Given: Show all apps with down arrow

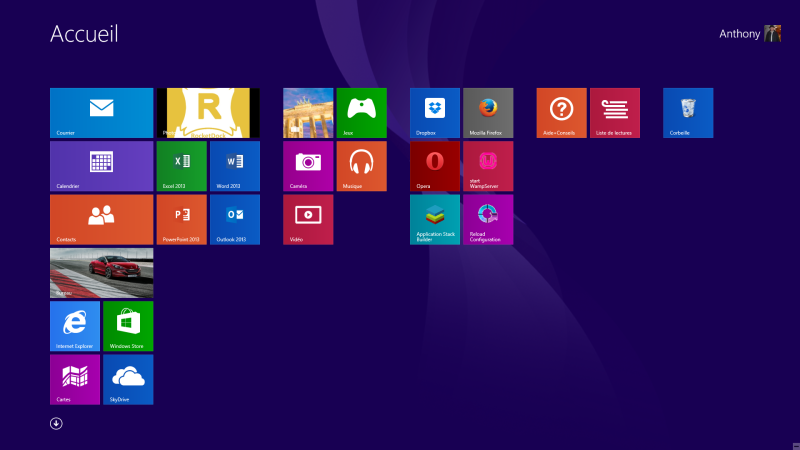Looking at the screenshot, I should pos(56,423).
